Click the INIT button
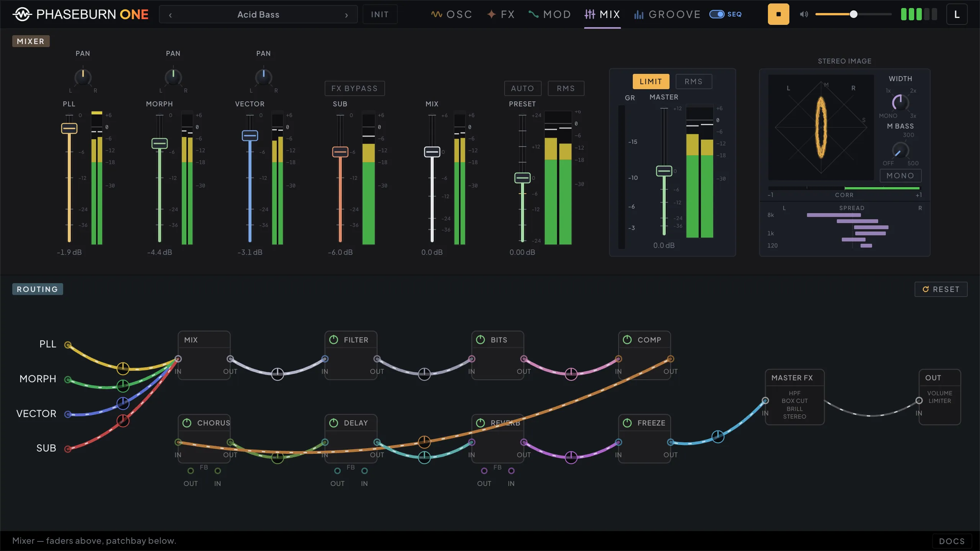Image resolution: width=980 pixels, height=551 pixels. (x=380, y=15)
